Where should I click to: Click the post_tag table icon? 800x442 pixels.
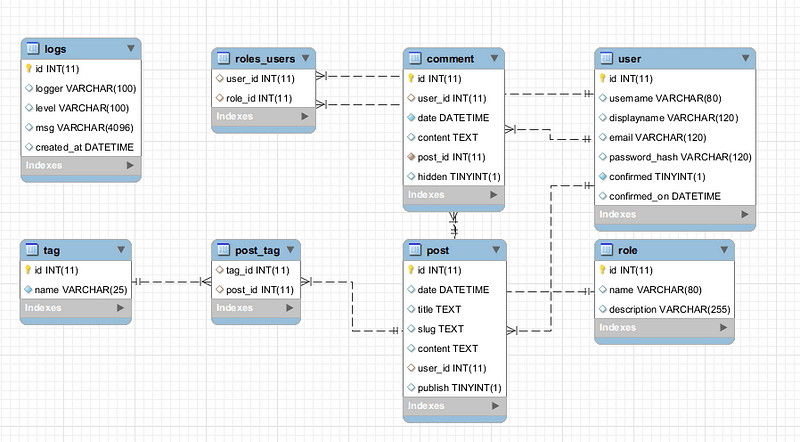(223, 250)
